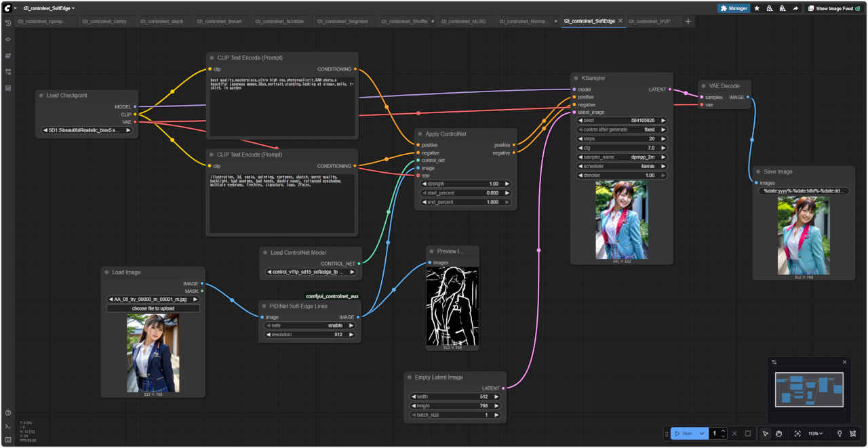Click choose file to upload button

(153, 308)
